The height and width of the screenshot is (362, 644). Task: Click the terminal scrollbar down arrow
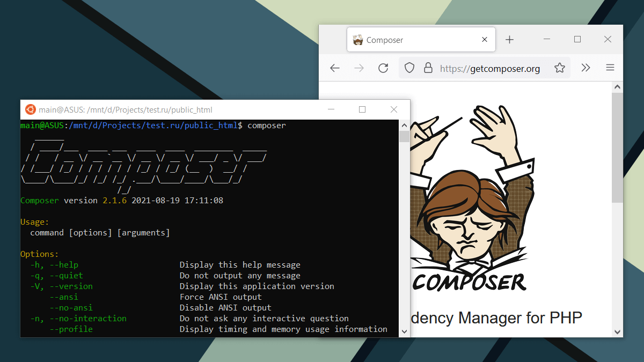coord(404,332)
